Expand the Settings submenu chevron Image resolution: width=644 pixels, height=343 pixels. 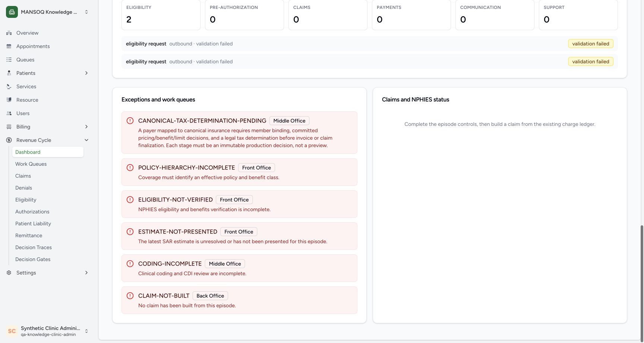click(x=86, y=273)
